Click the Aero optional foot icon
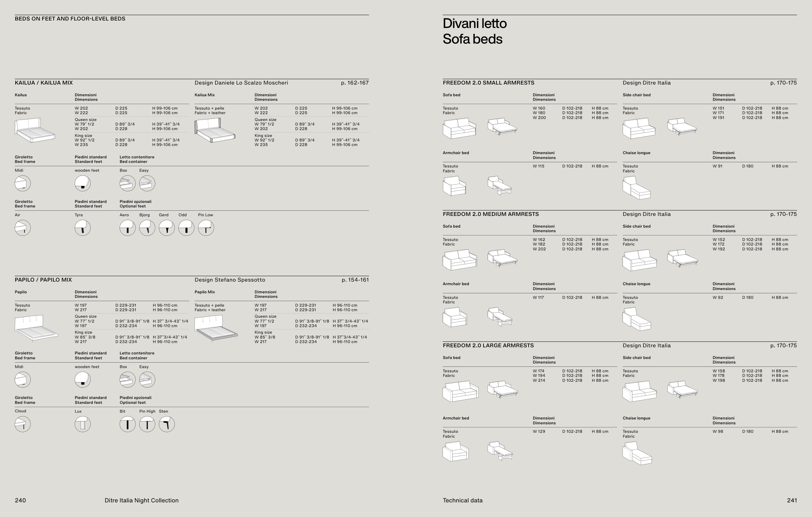This screenshot has width=812, height=517. pos(127,228)
